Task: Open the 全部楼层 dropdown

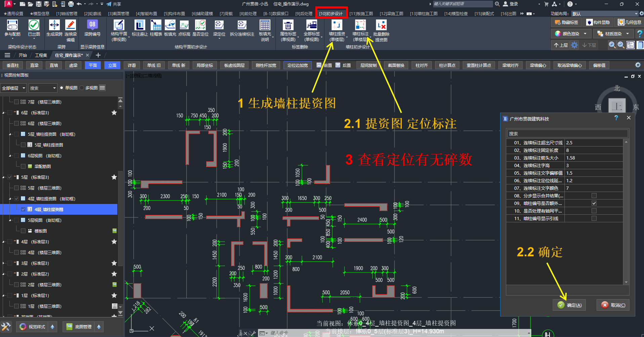Action: point(13,88)
